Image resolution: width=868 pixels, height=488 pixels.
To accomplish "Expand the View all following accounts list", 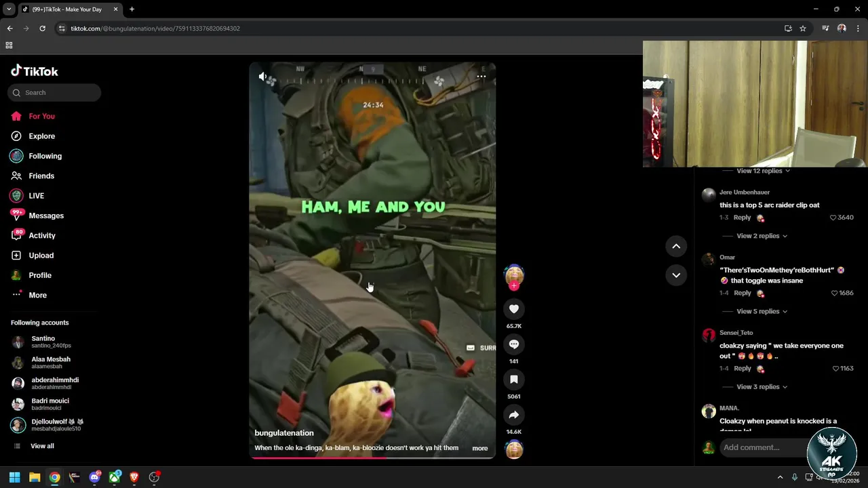I will [x=42, y=446].
